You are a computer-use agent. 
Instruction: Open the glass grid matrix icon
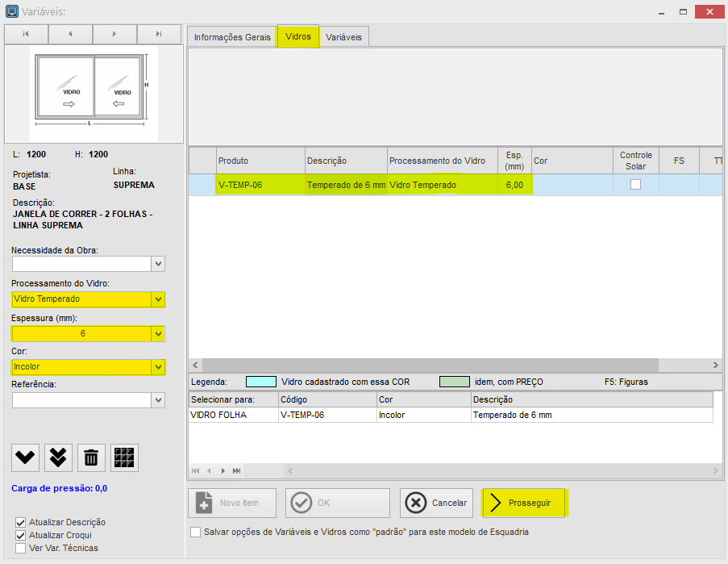pos(124,457)
